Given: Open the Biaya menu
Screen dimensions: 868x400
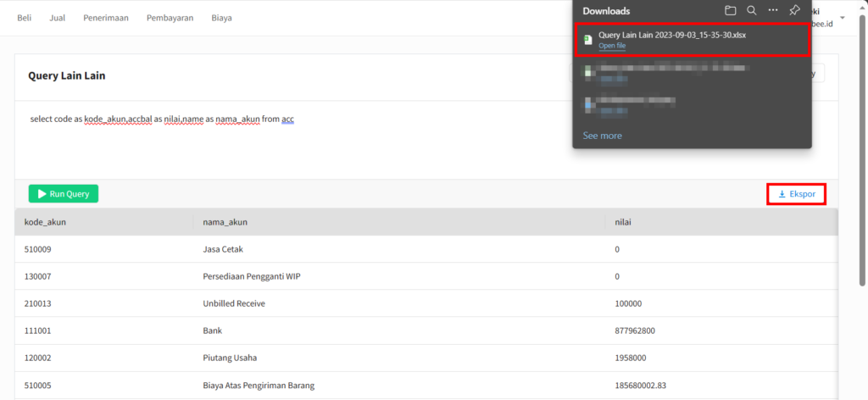Looking at the screenshot, I should click(221, 18).
